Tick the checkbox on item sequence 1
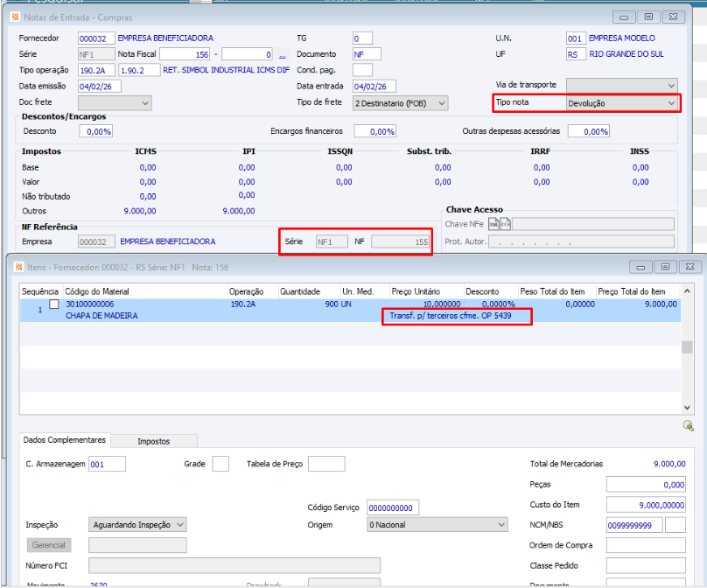The height and width of the screenshot is (588, 707). (x=54, y=304)
